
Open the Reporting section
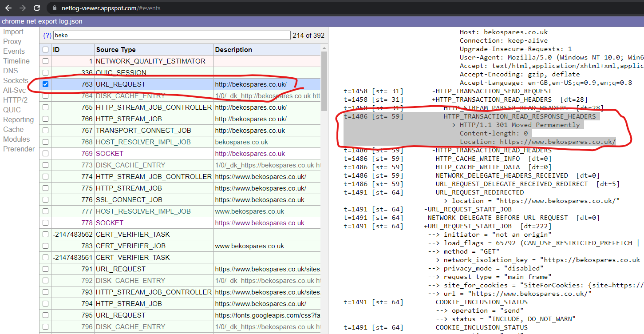point(18,120)
